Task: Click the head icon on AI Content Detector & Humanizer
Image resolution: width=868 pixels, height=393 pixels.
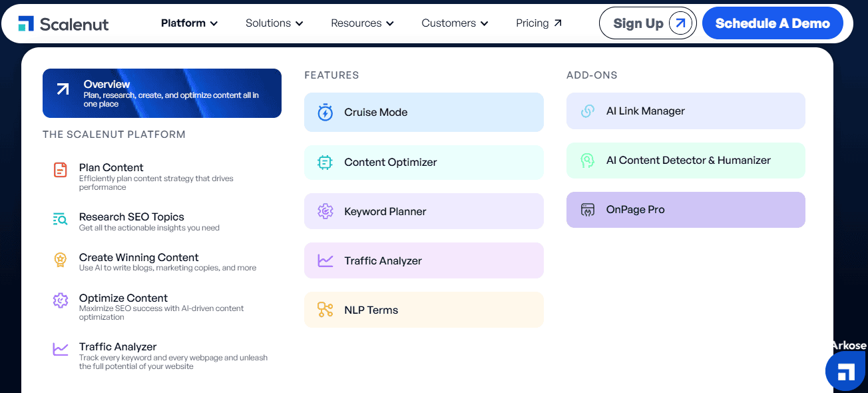Action: coord(587,161)
